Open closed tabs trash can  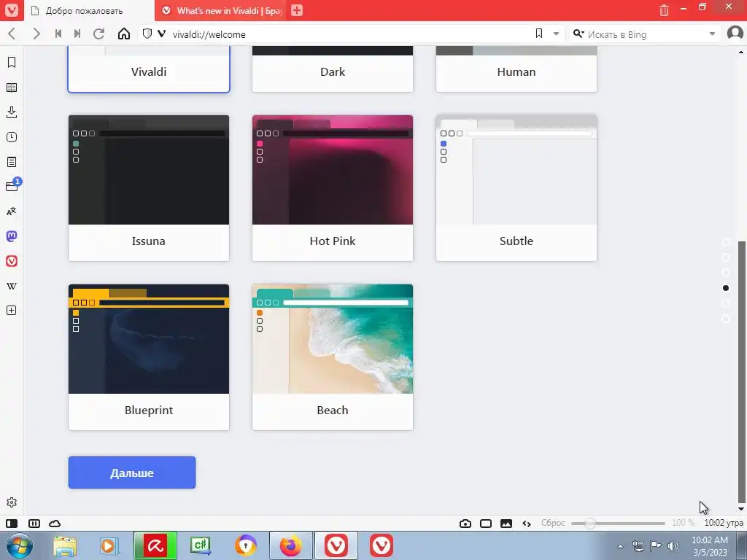(664, 10)
